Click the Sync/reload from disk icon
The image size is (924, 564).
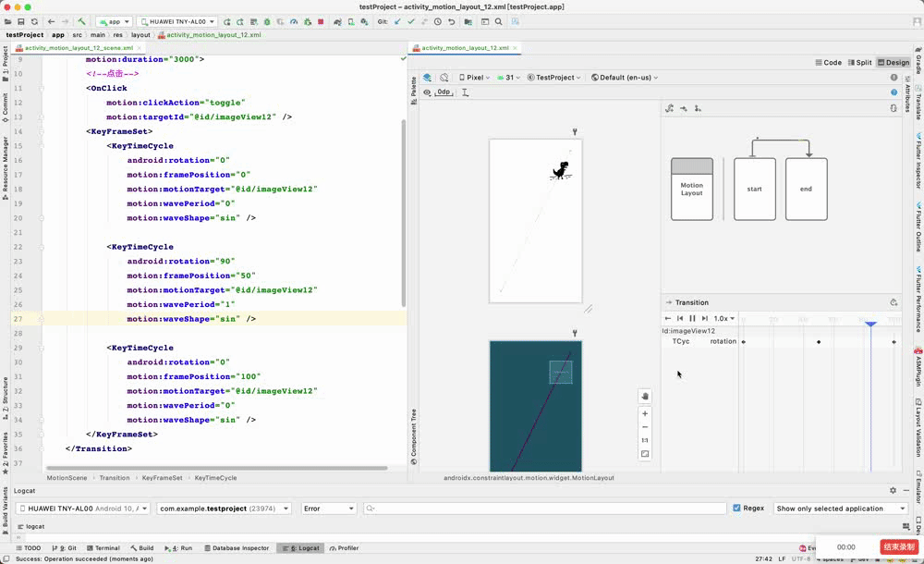[35, 22]
